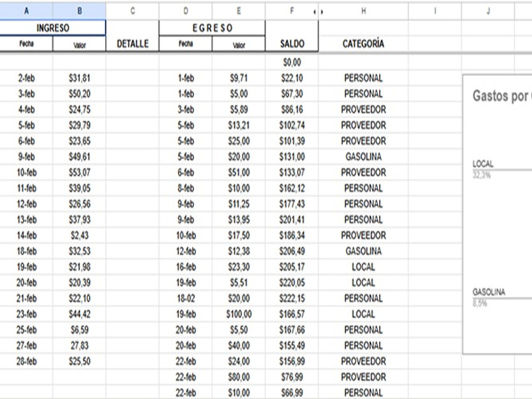Select ingreso date cell 11-feb
532x399 pixels.
click(26, 188)
